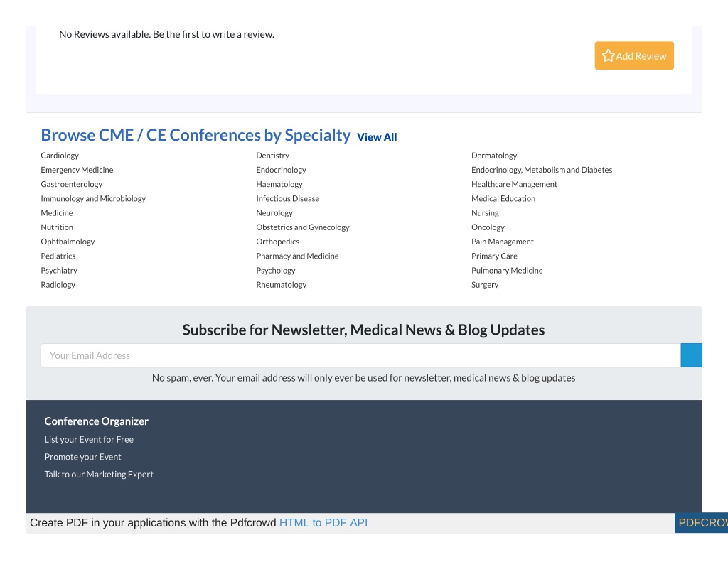Open View All specialties link
728x562 pixels.
pyautogui.click(x=377, y=137)
